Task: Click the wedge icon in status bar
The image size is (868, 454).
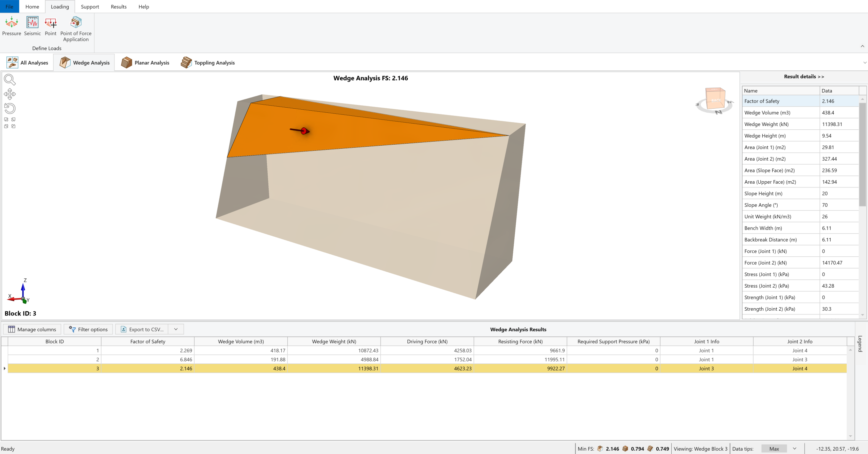Action: [x=600, y=449]
